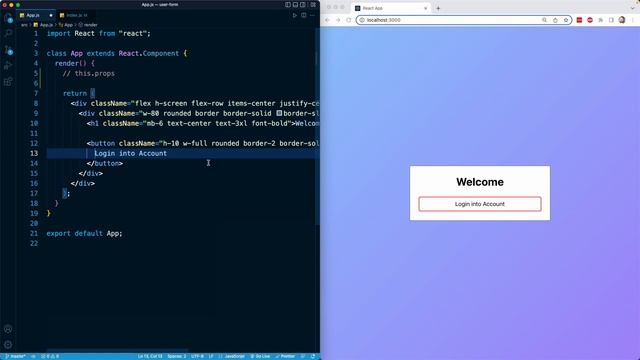Viewport: 640px width, 360px height.
Task: Open the Source Control view with badge
Action: click(x=8, y=50)
